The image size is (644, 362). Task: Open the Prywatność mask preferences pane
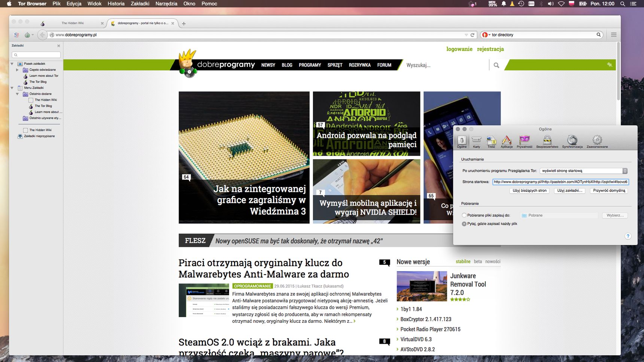(x=525, y=142)
